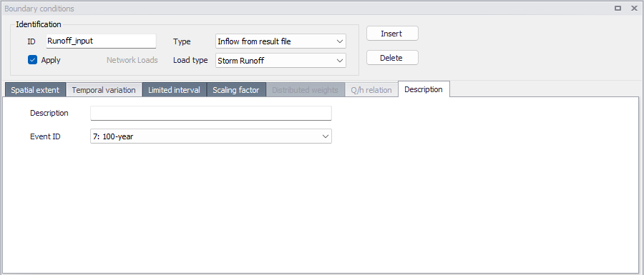Click the Load type label
644x275 pixels.
pos(190,61)
